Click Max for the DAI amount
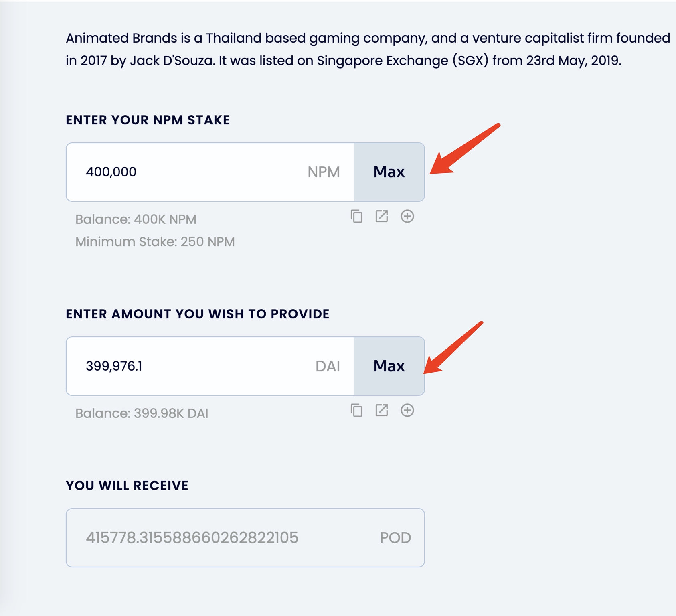This screenshot has height=616, width=676. pyautogui.click(x=389, y=366)
